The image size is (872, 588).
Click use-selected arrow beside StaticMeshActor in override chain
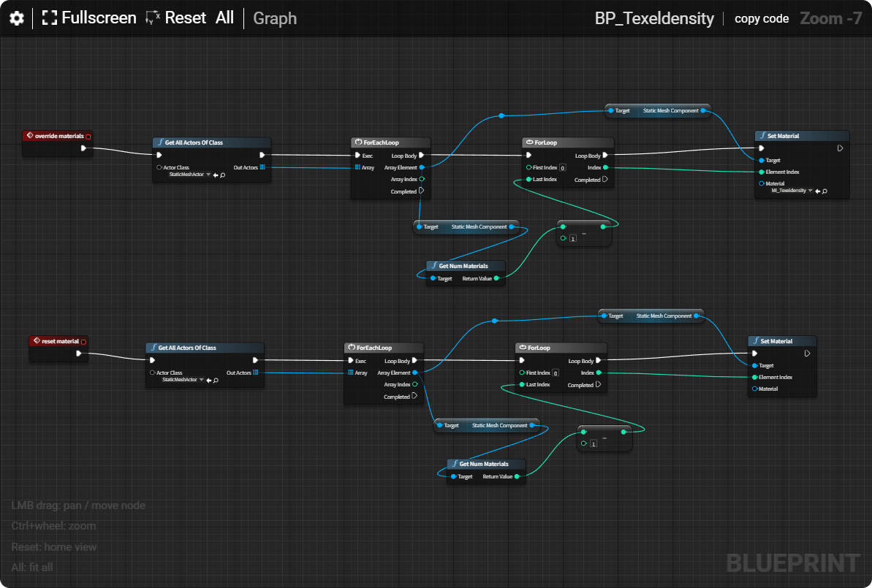click(216, 175)
